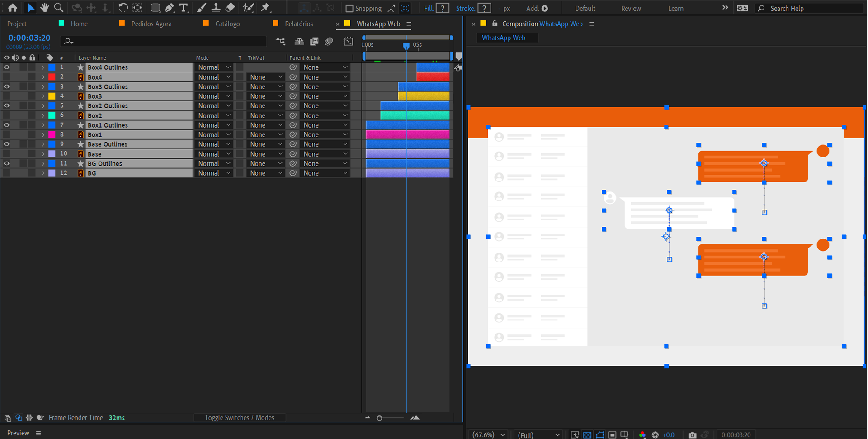Open the WhatsApp Web timeline panel menu

click(x=409, y=24)
